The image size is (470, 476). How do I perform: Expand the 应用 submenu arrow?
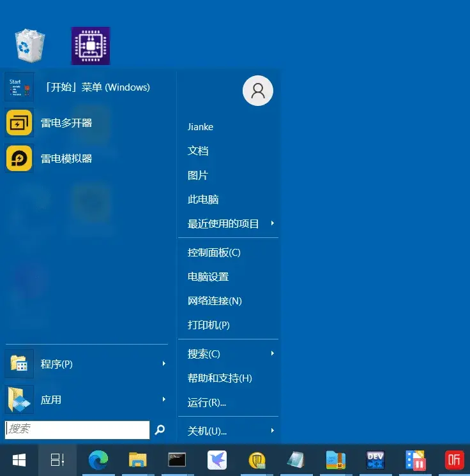163,399
